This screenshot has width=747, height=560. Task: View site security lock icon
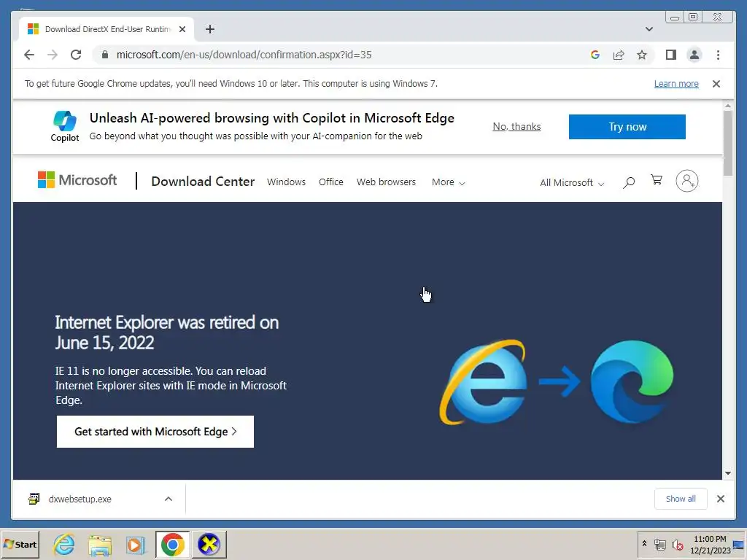(x=105, y=55)
